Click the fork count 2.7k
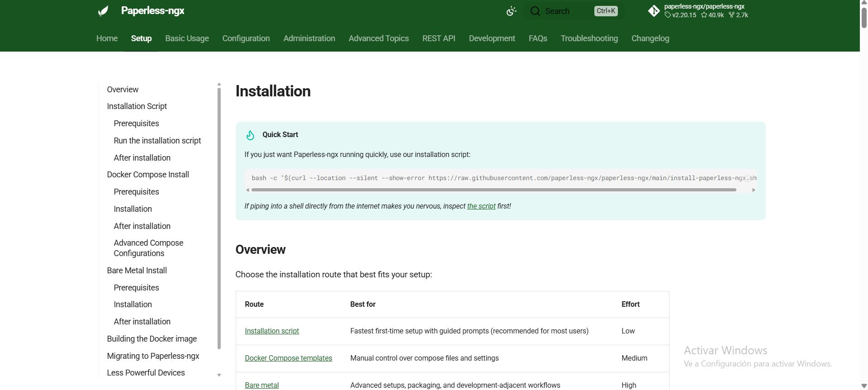 coord(739,15)
